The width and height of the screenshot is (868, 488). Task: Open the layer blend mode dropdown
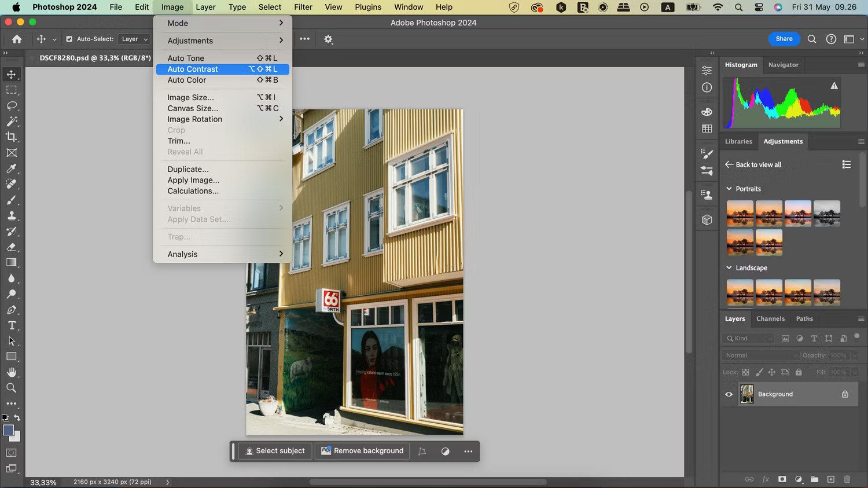760,355
